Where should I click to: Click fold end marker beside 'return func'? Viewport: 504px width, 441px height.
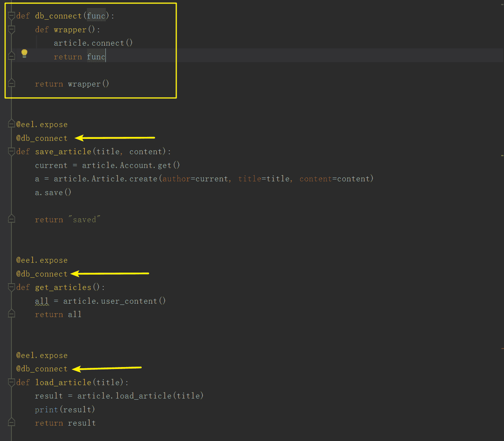point(11,57)
